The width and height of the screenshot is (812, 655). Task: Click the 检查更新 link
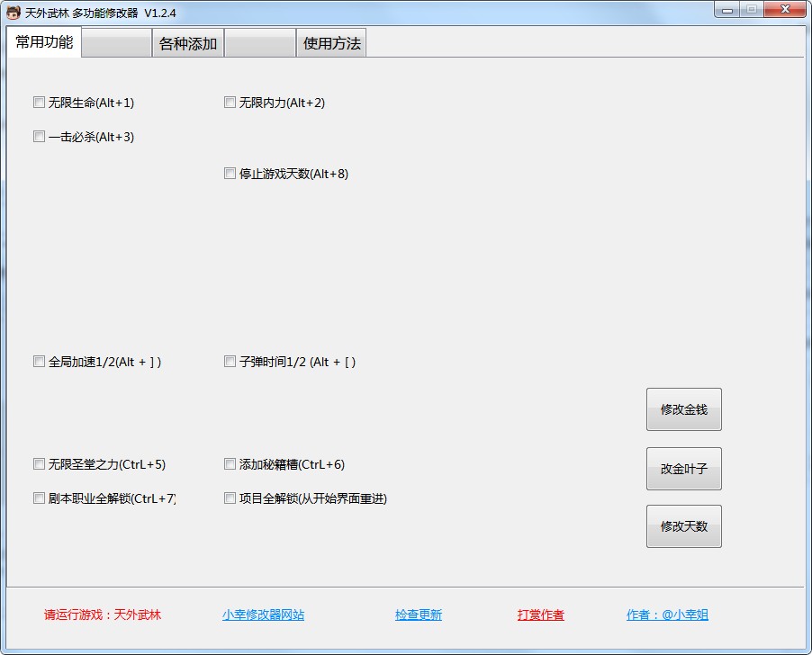tap(418, 615)
